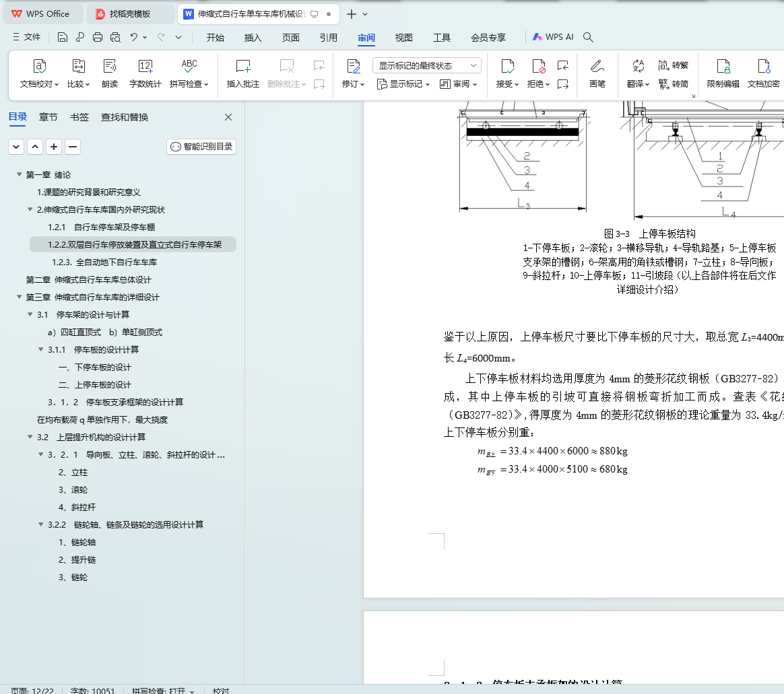Jump to 第二章 伸缩式自行车车库总体设计

[x=88, y=279]
